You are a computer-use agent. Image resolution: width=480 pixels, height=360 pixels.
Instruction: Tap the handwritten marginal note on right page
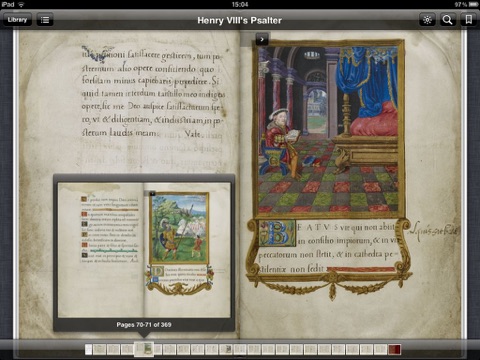(434, 230)
